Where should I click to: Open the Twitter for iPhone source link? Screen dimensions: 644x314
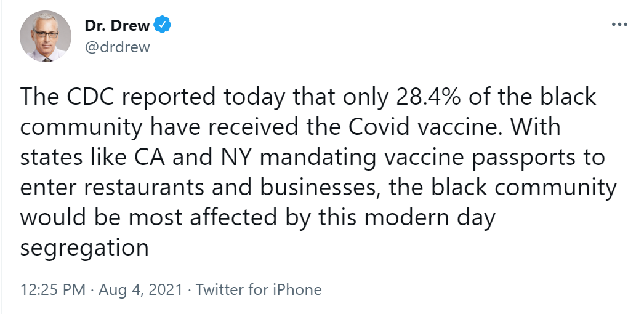click(259, 289)
